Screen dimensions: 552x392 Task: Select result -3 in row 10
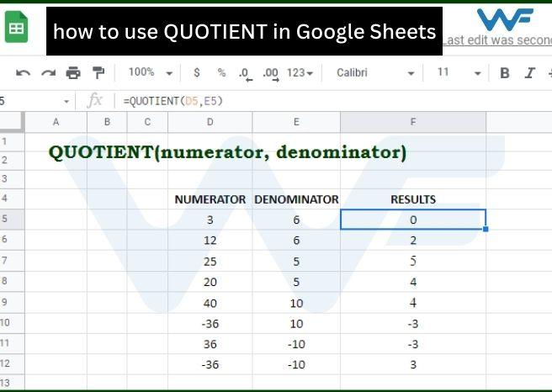coord(413,323)
